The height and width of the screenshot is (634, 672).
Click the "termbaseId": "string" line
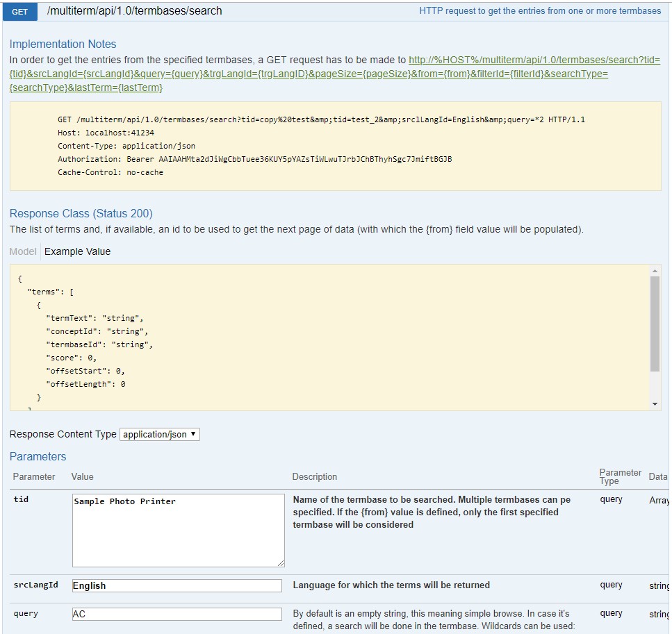(99, 345)
